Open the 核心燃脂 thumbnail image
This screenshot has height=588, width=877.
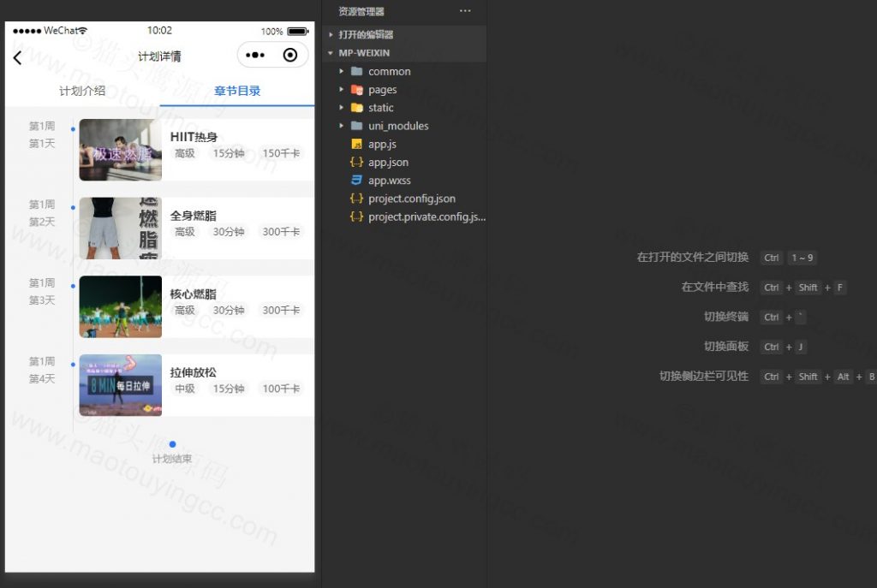(x=120, y=307)
